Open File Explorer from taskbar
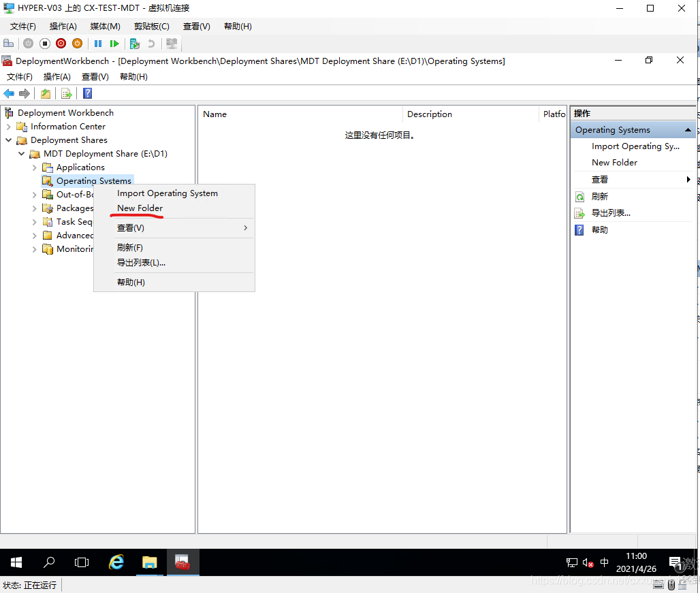Viewport: 700px width, 593px height. pos(150,562)
